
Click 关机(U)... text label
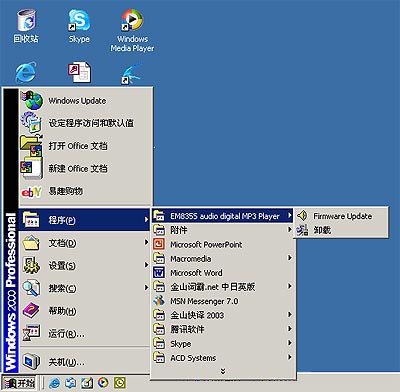pyautogui.click(x=67, y=362)
